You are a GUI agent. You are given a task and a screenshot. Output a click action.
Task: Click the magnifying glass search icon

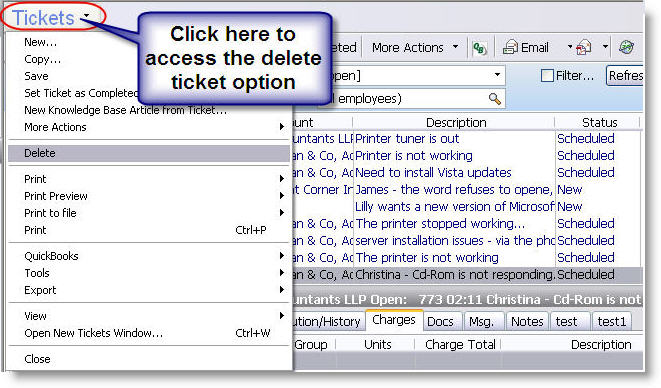(494, 99)
